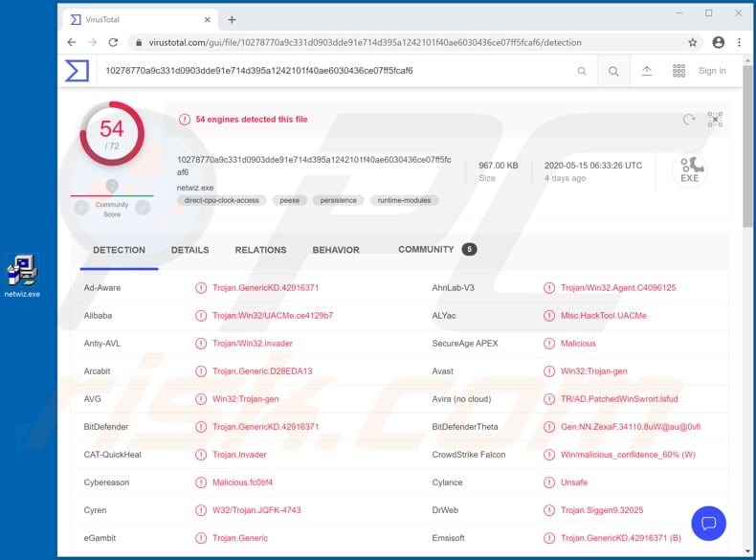The width and height of the screenshot is (756, 560).
Task: Click SecureAge APEX Malicious result
Action: pyautogui.click(x=578, y=344)
